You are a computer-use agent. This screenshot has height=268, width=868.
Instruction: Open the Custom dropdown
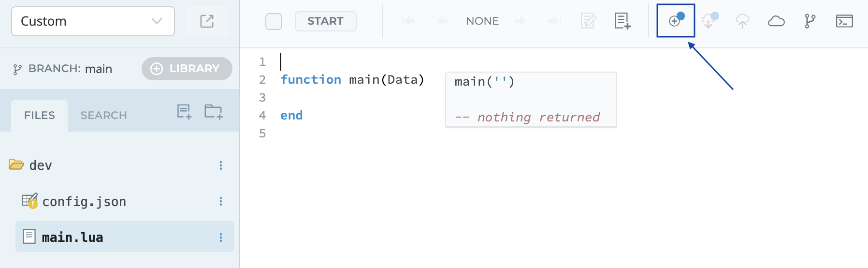tap(93, 21)
